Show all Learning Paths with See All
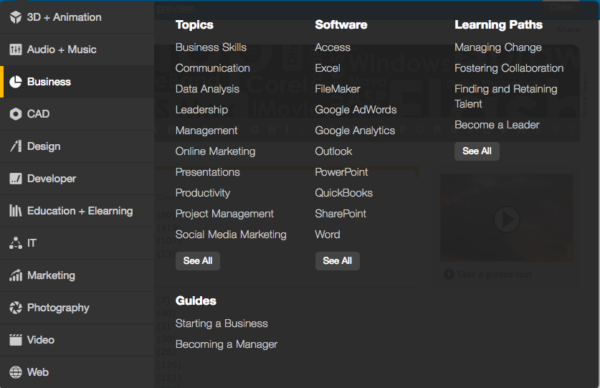The width and height of the screenshot is (600, 388). pos(477,151)
